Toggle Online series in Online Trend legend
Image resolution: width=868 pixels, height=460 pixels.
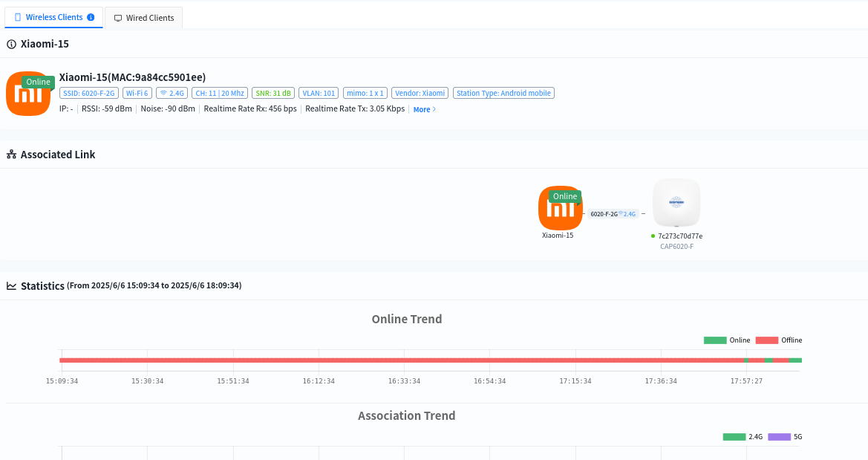pos(727,340)
